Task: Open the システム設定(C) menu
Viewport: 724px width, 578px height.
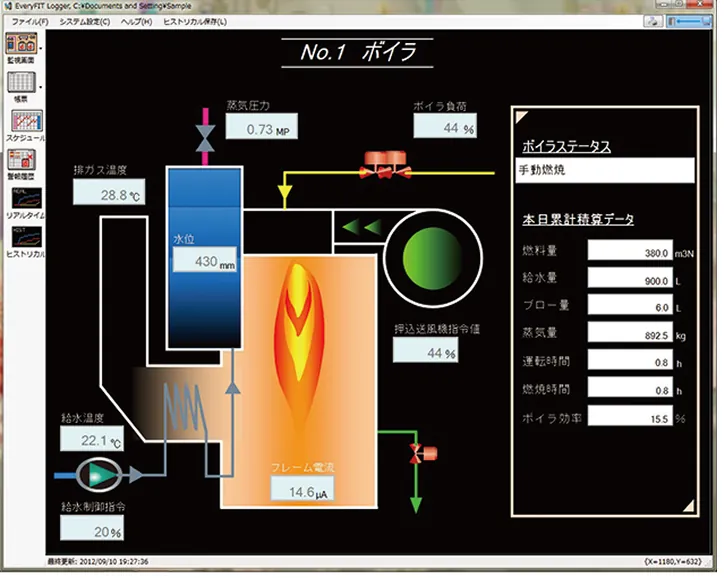Action: pyautogui.click(x=84, y=22)
